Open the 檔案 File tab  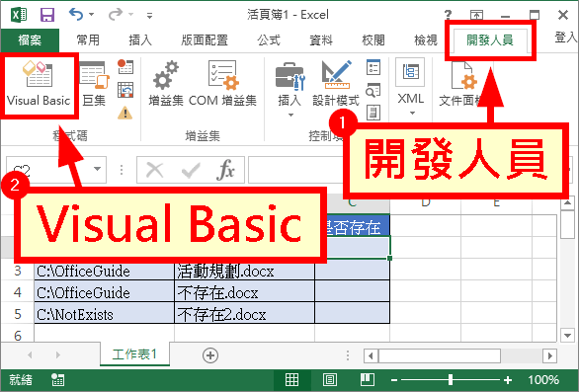(30, 39)
